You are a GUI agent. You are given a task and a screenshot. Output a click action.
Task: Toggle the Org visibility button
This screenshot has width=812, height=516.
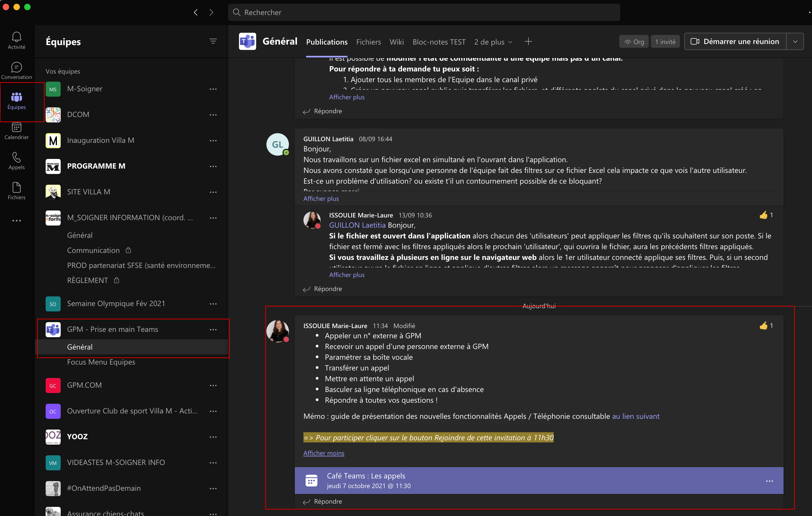point(634,42)
